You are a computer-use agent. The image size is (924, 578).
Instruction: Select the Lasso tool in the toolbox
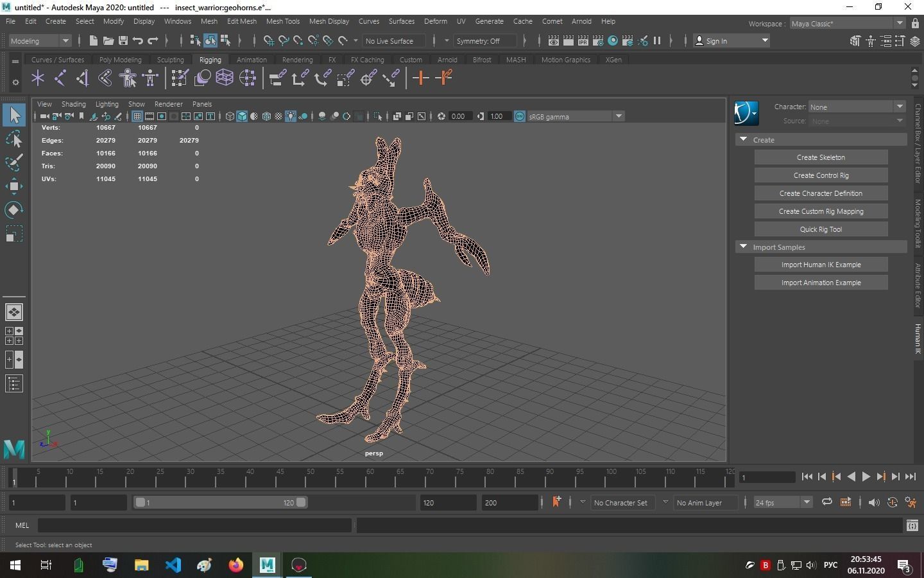tap(13, 139)
